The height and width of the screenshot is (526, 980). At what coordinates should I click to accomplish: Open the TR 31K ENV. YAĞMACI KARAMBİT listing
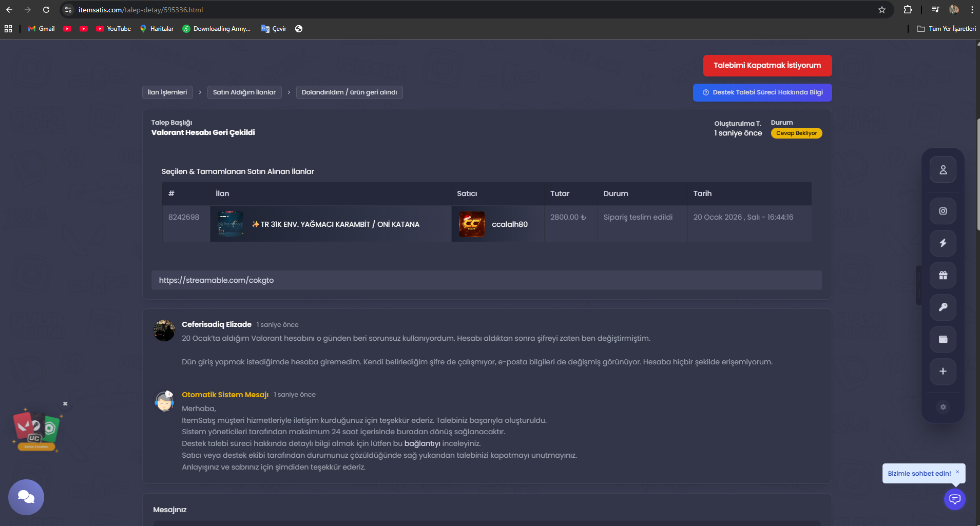tap(336, 224)
